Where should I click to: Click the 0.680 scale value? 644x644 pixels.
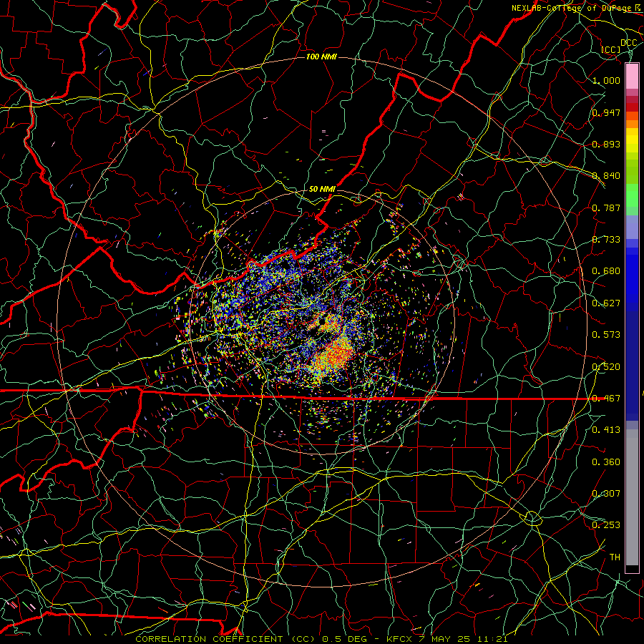pos(606,271)
